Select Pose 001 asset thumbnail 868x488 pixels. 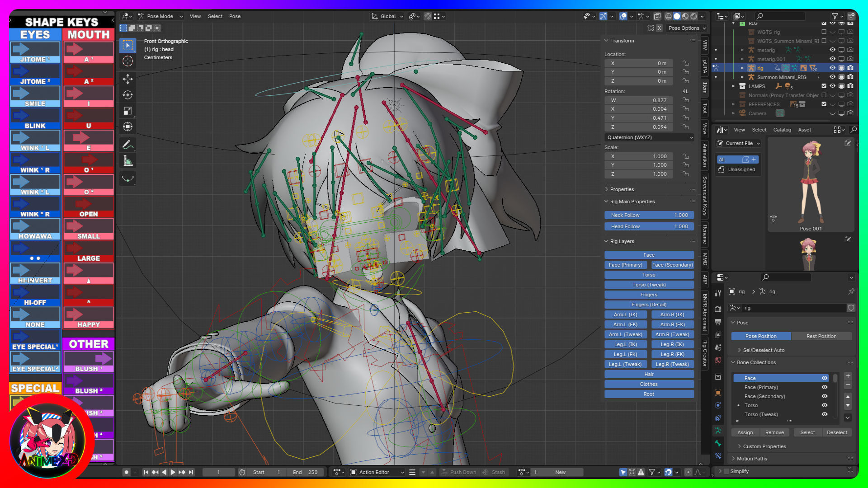click(811, 185)
